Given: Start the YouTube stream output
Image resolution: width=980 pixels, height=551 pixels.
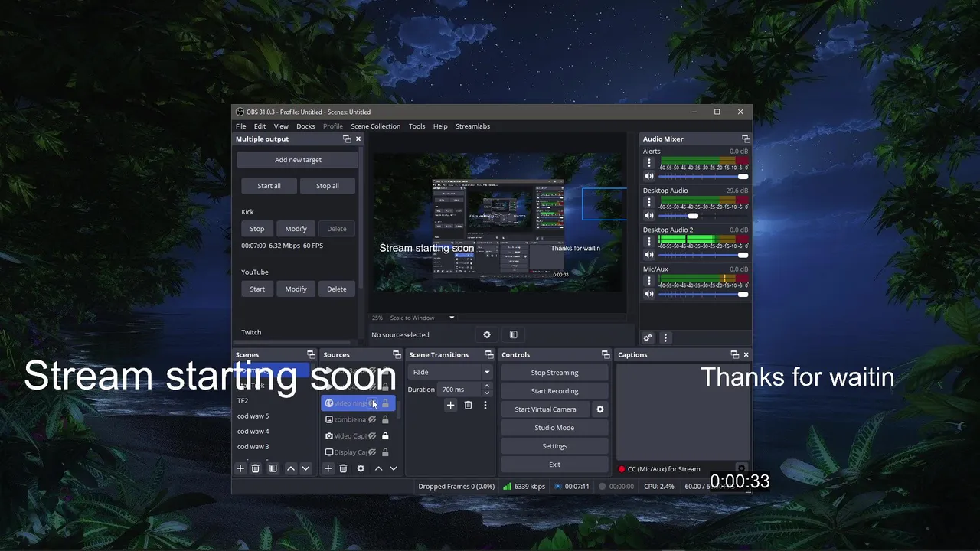Looking at the screenshot, I should pos(257,289).
